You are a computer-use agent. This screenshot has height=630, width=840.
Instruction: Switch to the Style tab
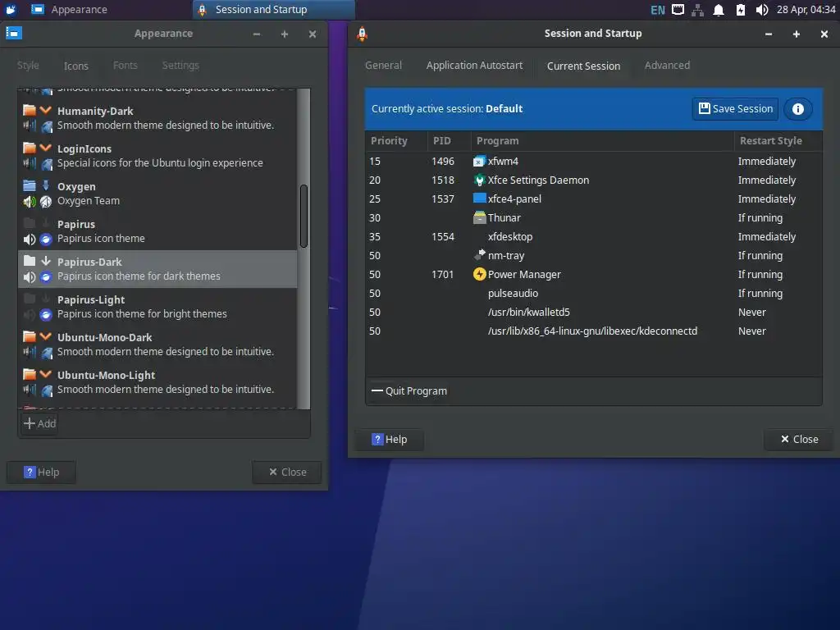click(28, 66)
